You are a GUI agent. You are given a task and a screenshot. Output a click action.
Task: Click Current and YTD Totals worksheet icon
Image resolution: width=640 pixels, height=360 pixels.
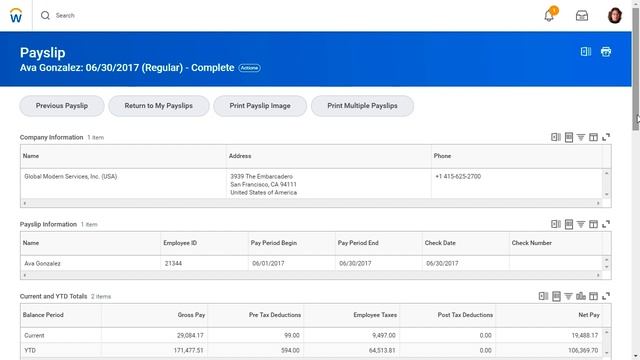tap(556, 296)
